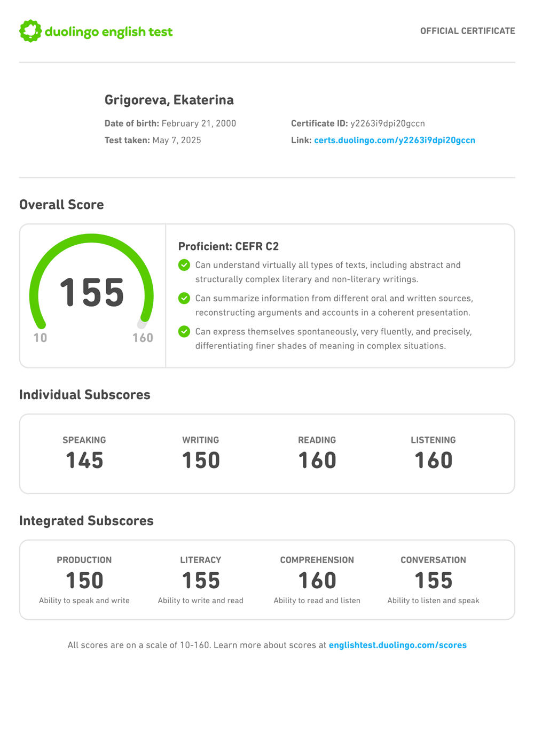
Task: Click the green Duolingo owl badge logo
Action: tap(30, 31)
